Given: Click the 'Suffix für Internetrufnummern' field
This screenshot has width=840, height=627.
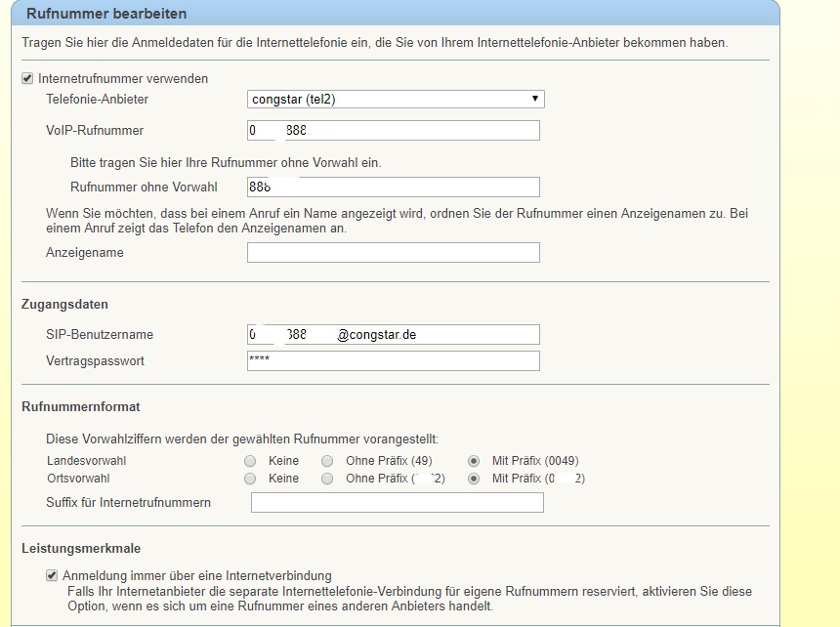Looking at the screenshot, I should [397, 503].
